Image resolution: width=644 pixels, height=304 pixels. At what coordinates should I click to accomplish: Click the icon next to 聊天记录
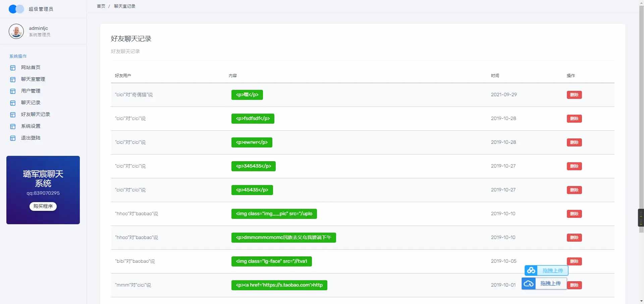click(13, 103)
